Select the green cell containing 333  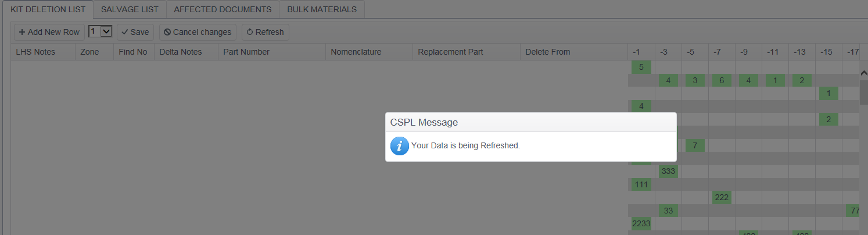click(x=668, y=171)
